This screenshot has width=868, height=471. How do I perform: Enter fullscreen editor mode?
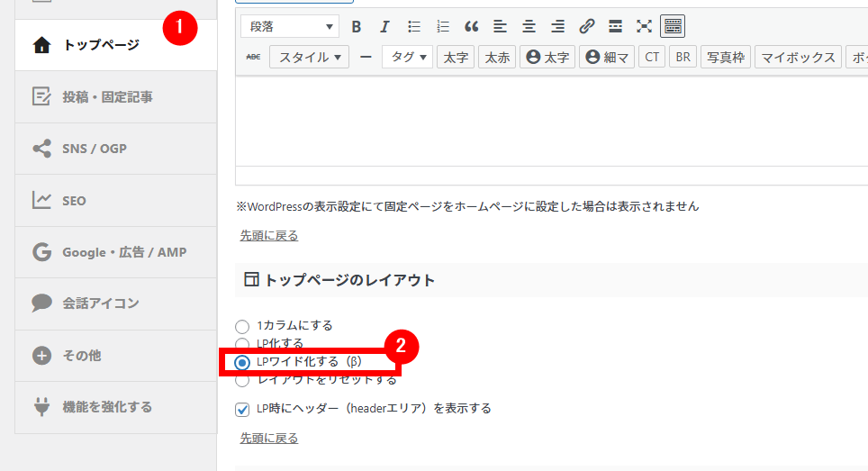[644, 26]
